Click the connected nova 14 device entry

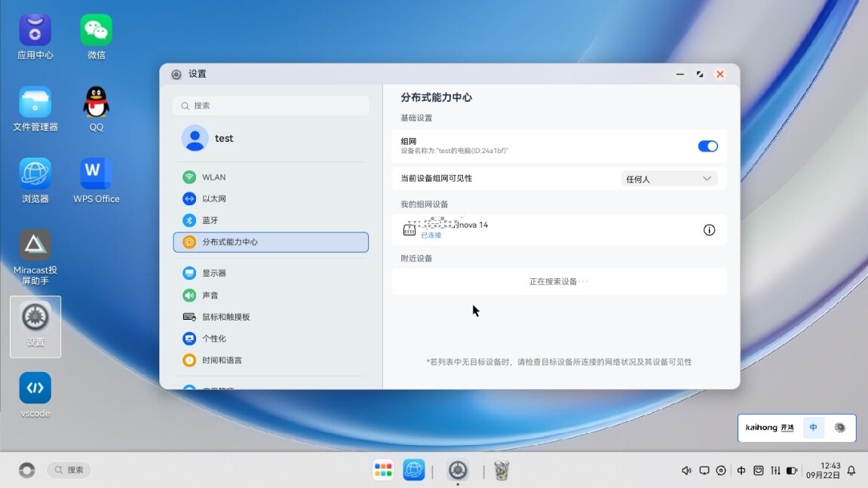pos(559,229)
